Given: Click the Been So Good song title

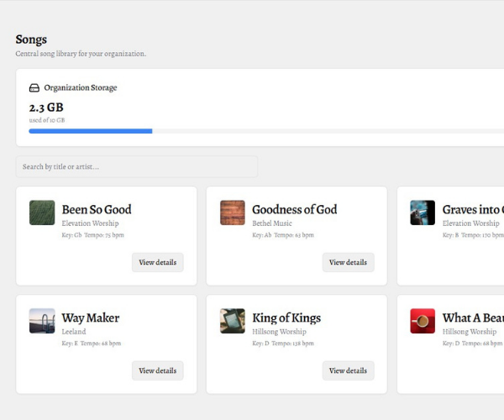Looking at the screenshot, I should 97,209.
